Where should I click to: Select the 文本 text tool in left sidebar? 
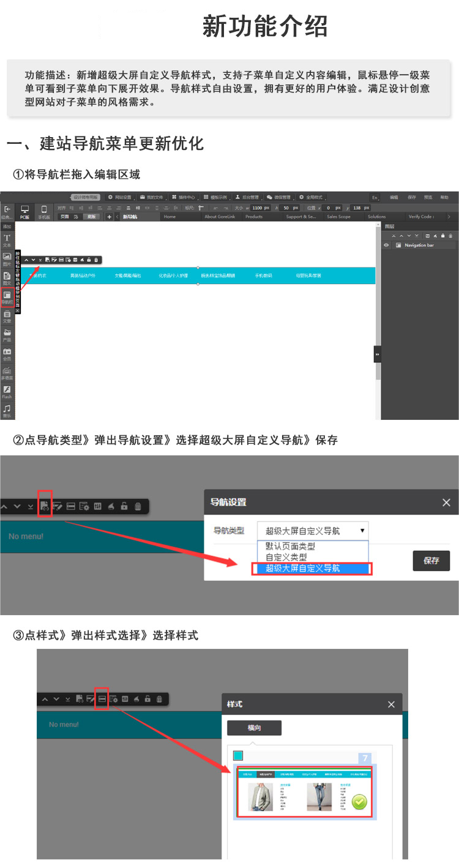7,240
